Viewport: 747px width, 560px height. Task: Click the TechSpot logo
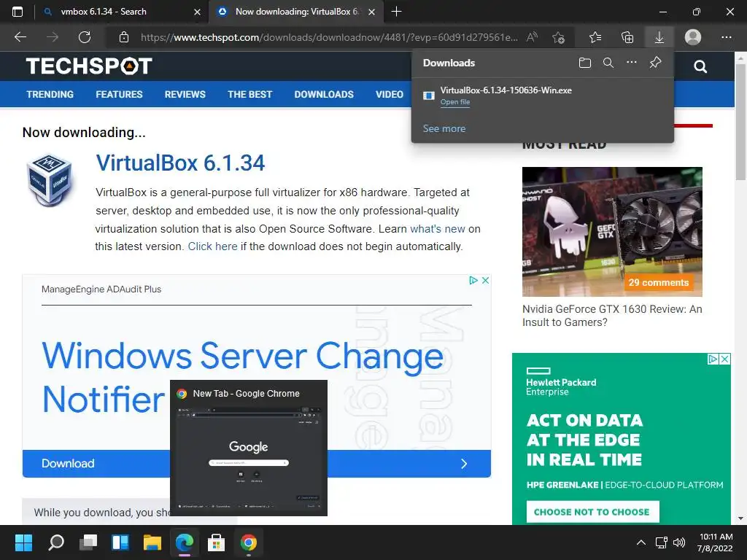89,66
